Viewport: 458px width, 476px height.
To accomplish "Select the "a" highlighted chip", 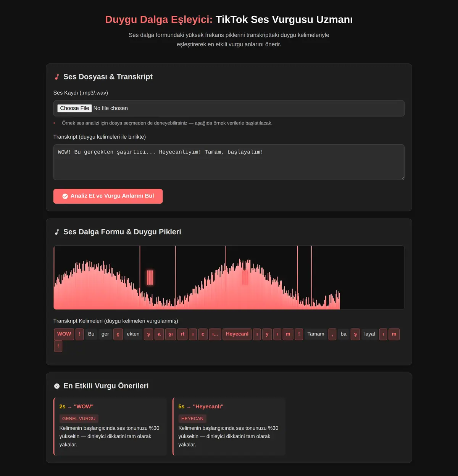I will point(159,334).
